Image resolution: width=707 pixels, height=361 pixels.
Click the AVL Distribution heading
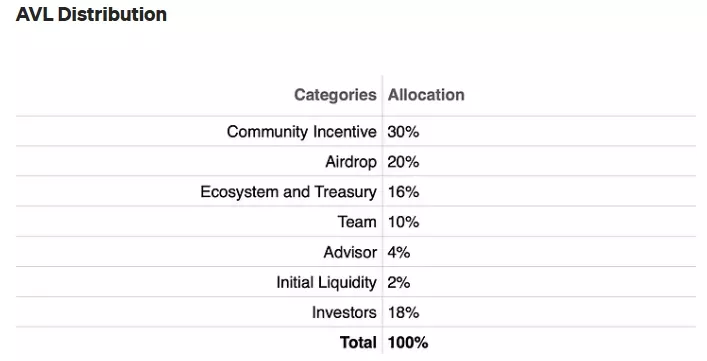click(91, 14)
